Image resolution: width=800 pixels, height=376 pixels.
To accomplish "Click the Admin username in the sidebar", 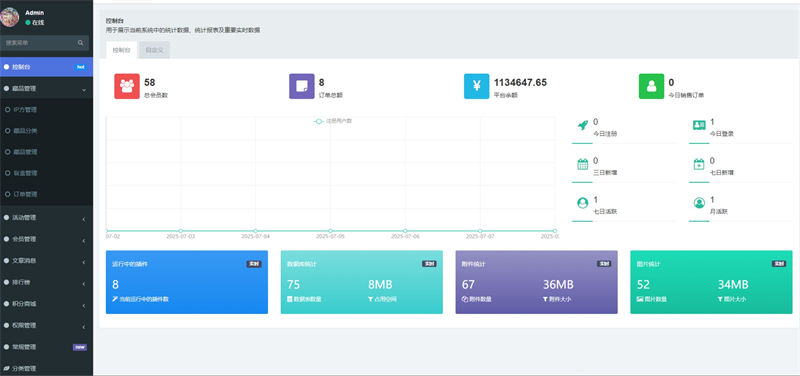I will pos(34,13).
